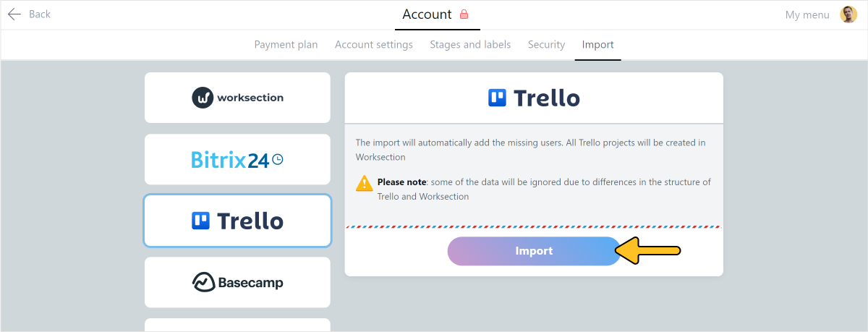
Task: Start the Trello import with the Import button
Action: (x=534, y=251)
